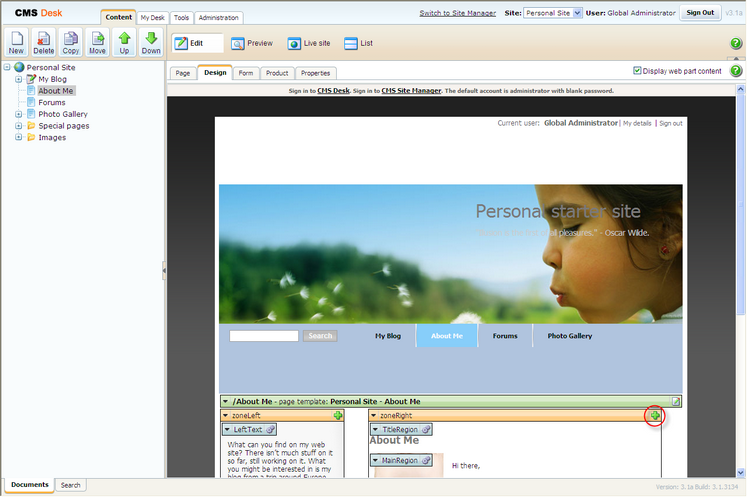Click Forums page icon in tree
The width and height of the screenshot is (747, 497).
point(31,102)
